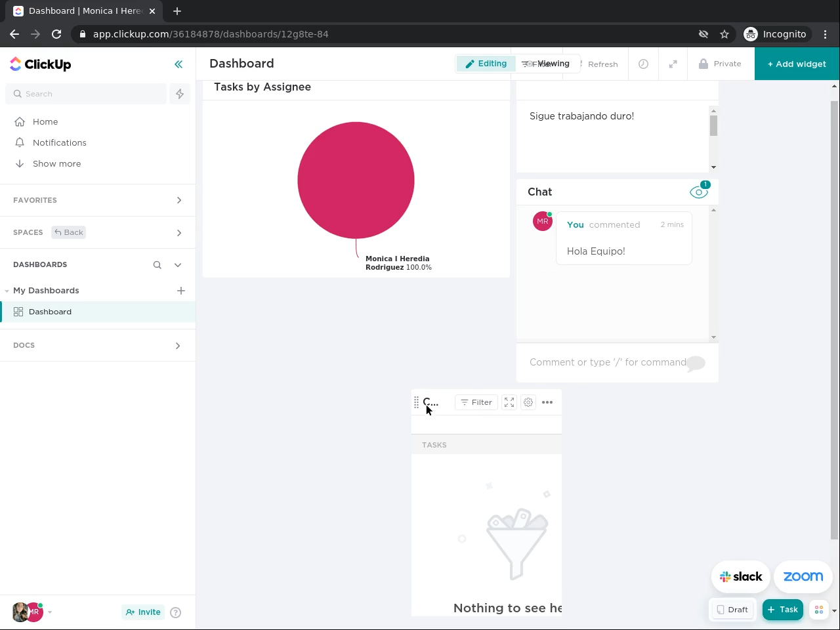Click the chat bubble send icon
This screenshot has height=630, width=840.
coord(696,364)
